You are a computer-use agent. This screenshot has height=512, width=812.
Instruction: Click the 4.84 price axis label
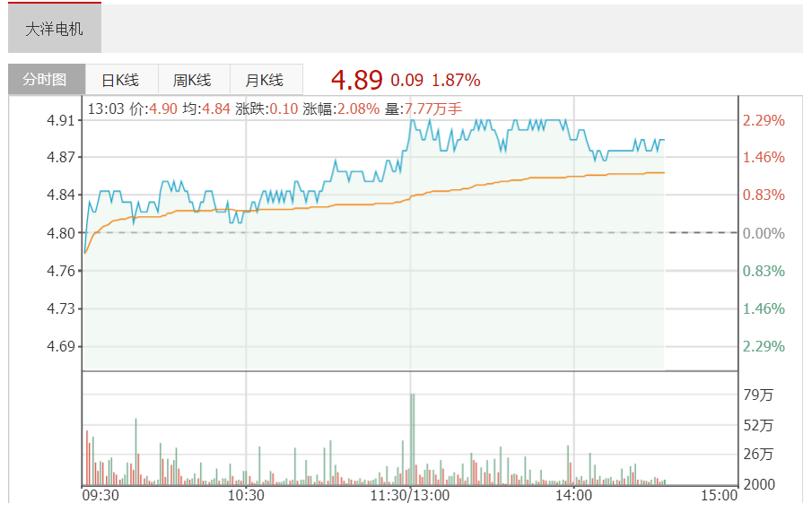click(61, 195)
